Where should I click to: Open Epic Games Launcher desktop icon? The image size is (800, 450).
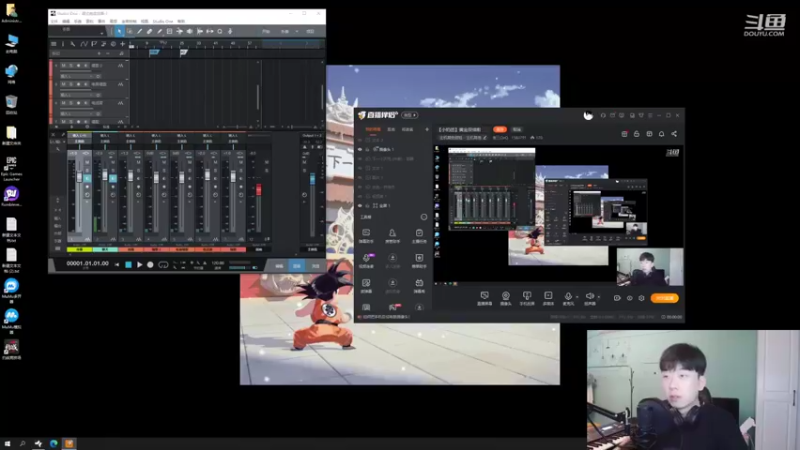[x=11, y=168]
